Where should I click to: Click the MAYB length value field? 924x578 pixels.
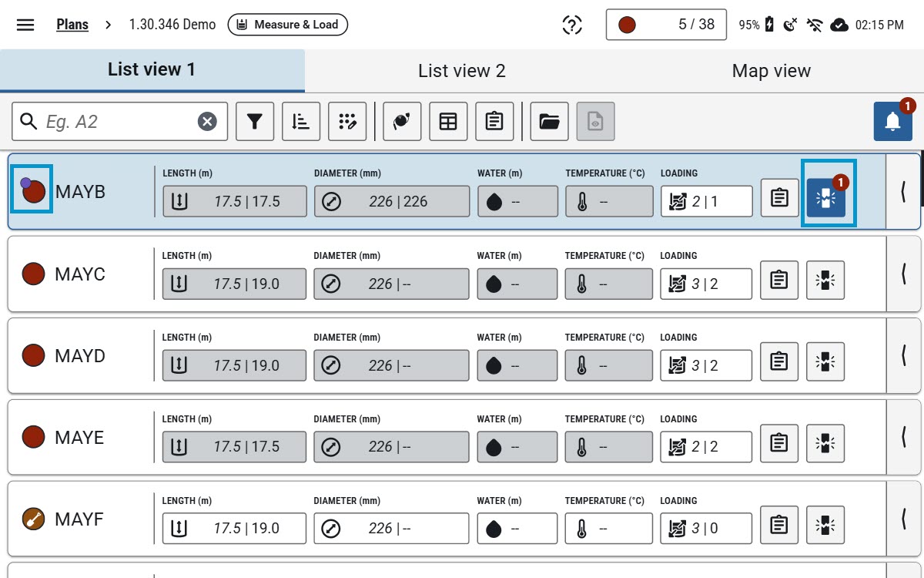[235, 202]
